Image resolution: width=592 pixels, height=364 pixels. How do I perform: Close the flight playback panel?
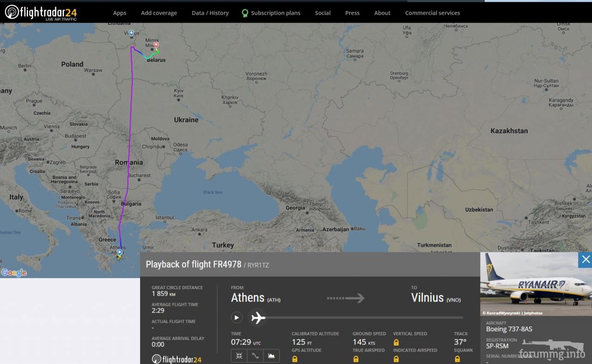click(x=585, y=260)
